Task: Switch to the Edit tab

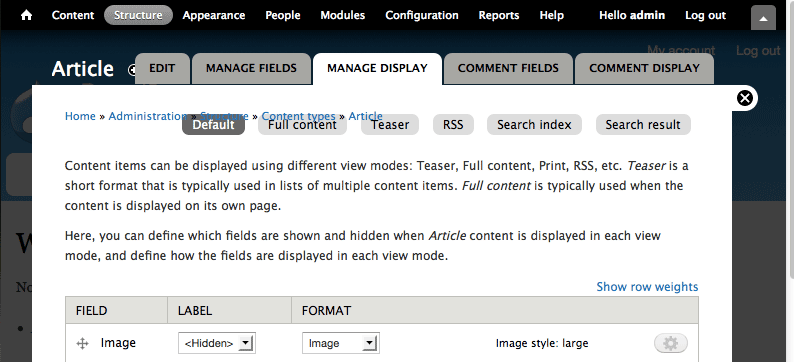Action: coord(162,68)
